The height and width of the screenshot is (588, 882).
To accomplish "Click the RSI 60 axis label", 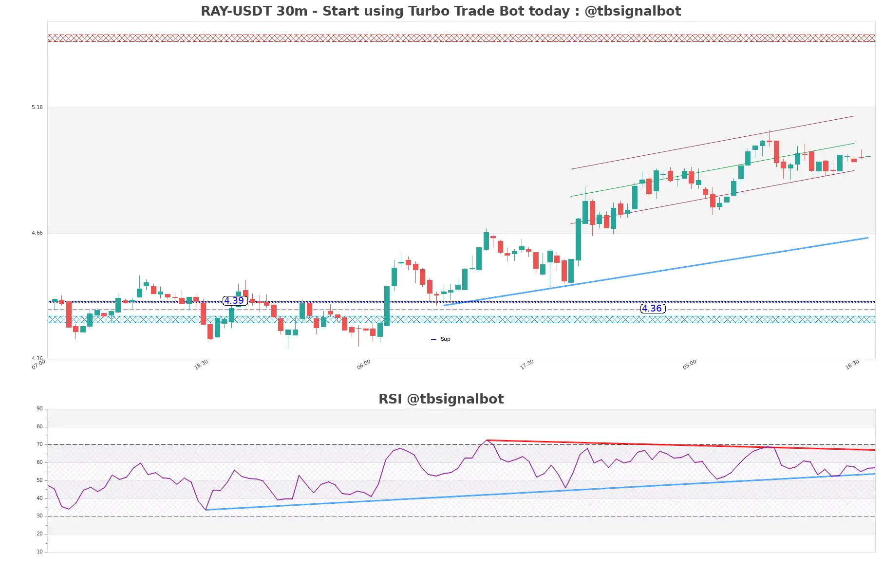I will coord(39,462).
